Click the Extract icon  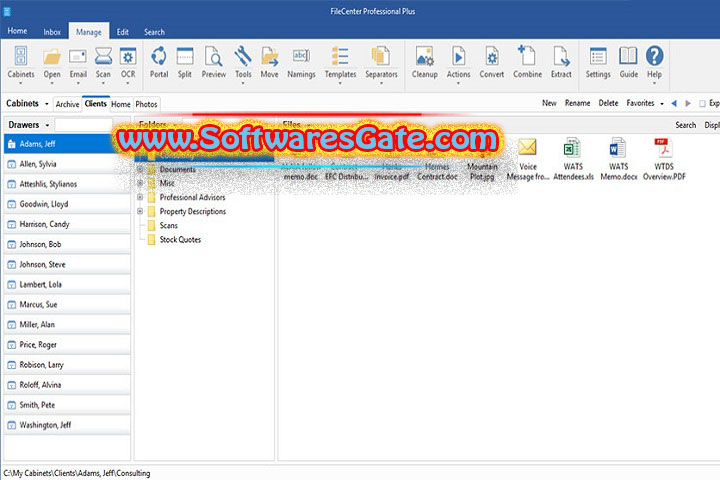561,56
